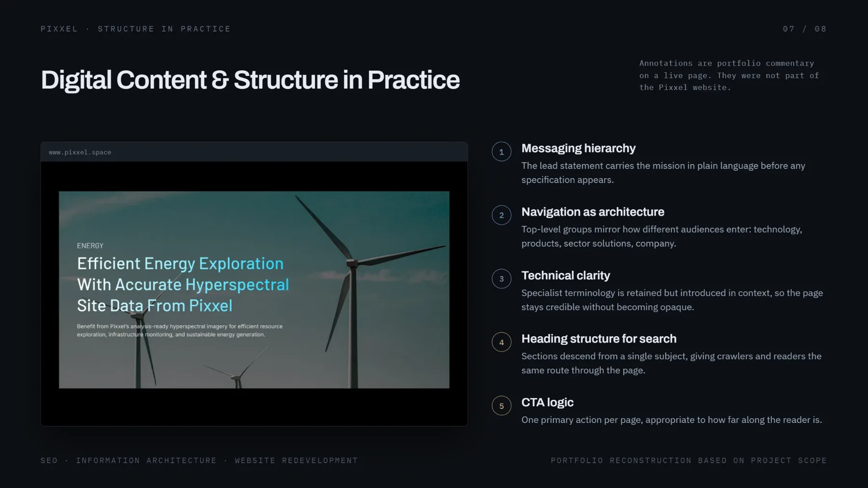The image size is (868, 488).
Task: Select the 'CTA logic' heading
Action: coord(547,402)
